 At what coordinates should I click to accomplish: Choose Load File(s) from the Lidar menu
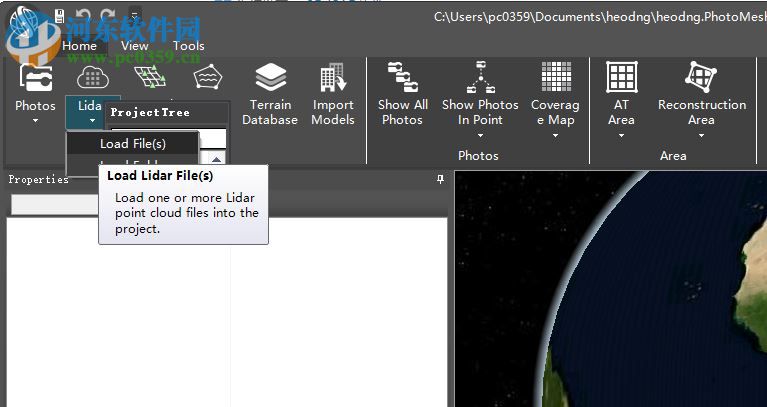tap(133, 144)
